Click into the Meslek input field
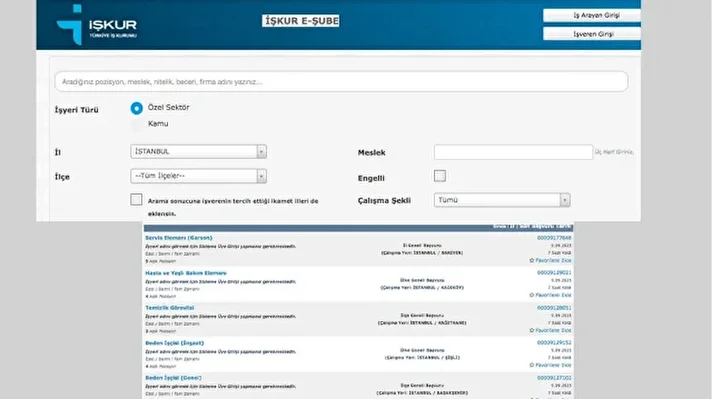This screenshot has height=399, width=712. [513, 152]
